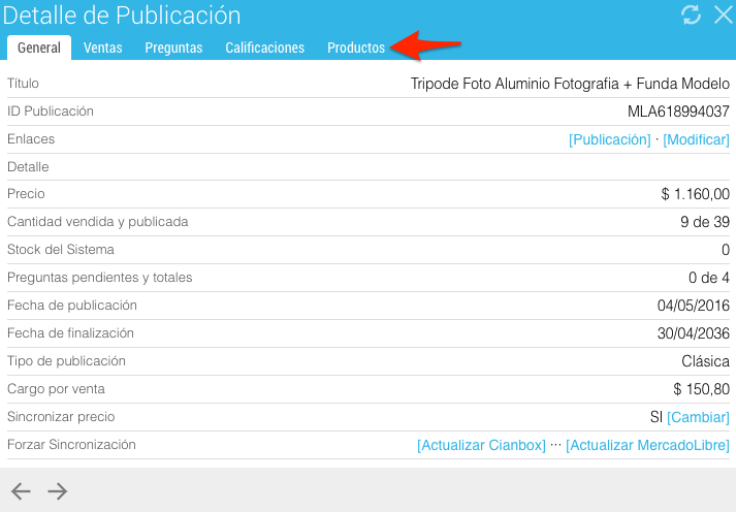The height and width of the screenshot is (512, 736).
Task: Select the price value $ 1.160,00
Action: point(695,194)
